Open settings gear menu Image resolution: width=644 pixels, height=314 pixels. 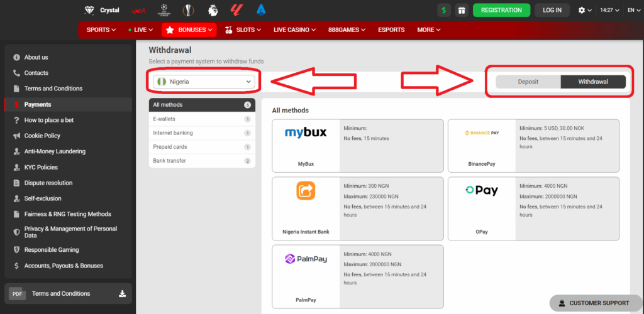[x=585, y=10]
